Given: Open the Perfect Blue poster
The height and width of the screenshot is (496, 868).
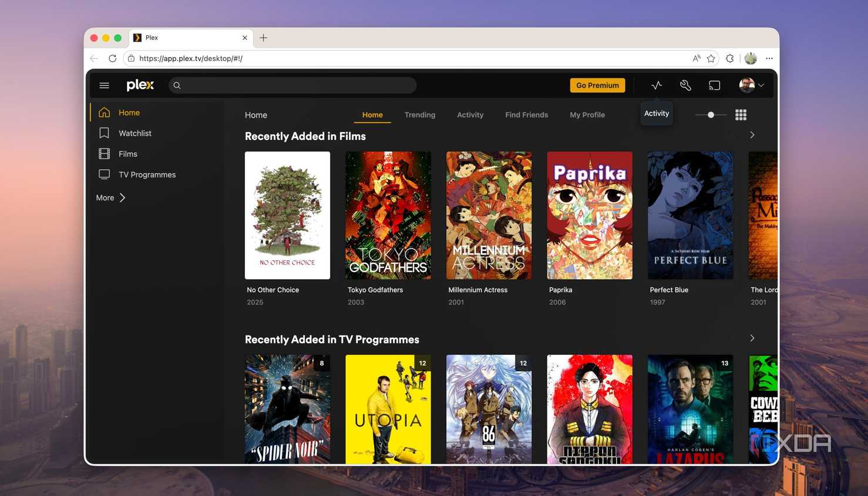Looking at the screenshot, I should point(691,215).
